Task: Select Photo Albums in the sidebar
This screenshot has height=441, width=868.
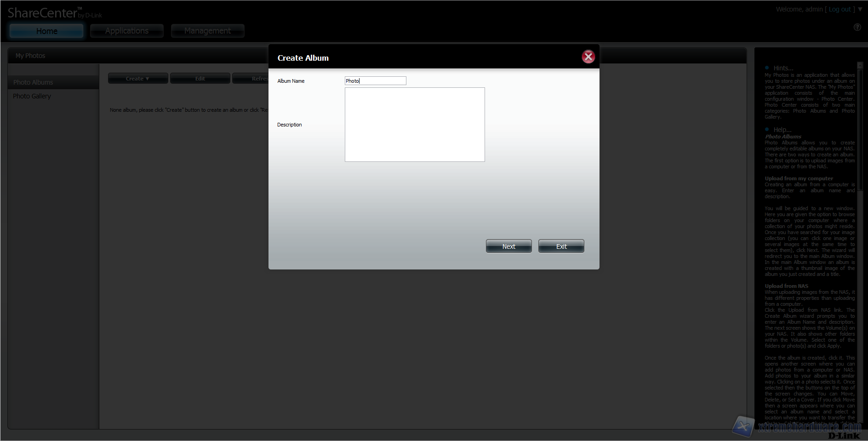Action: click(x=33, y=82)
